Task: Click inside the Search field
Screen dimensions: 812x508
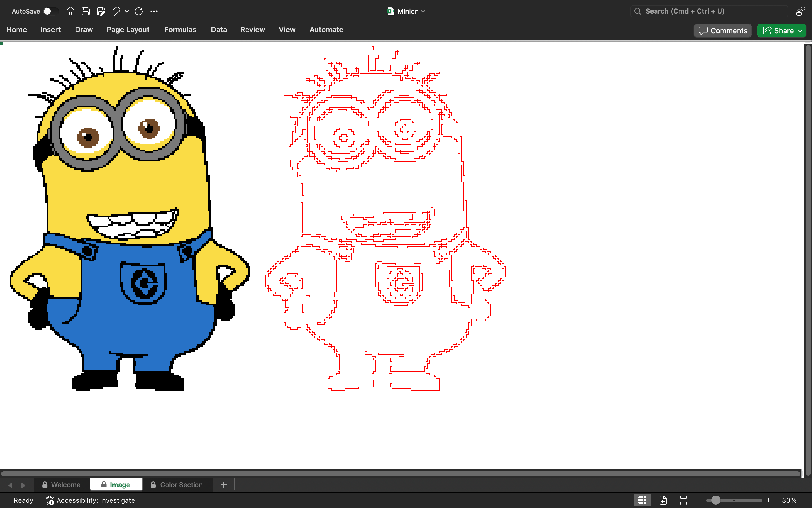Action: 709,11
